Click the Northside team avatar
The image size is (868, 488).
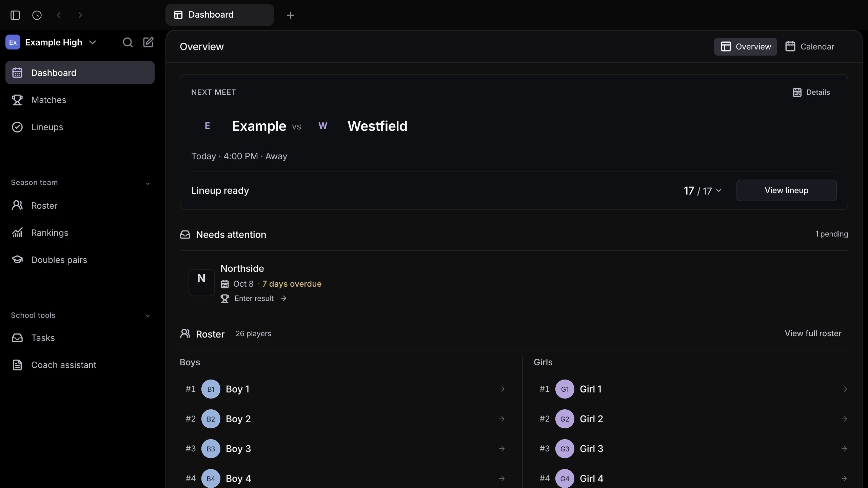[x=201, y=282]
